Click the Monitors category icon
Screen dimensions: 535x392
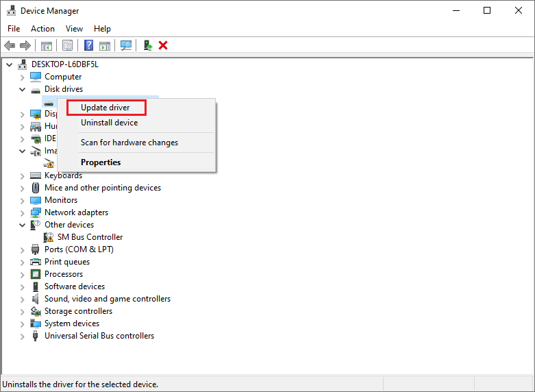[36, 200]
